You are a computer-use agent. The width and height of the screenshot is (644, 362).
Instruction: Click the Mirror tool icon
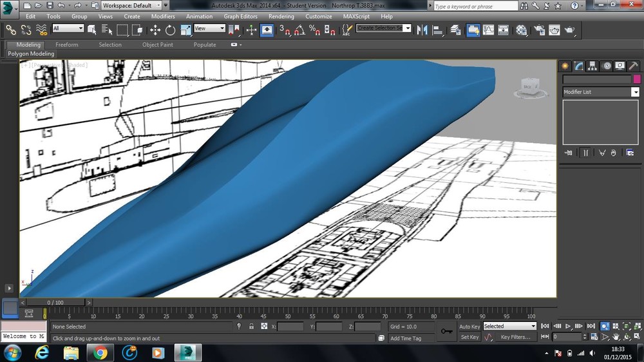pos(423,30)
